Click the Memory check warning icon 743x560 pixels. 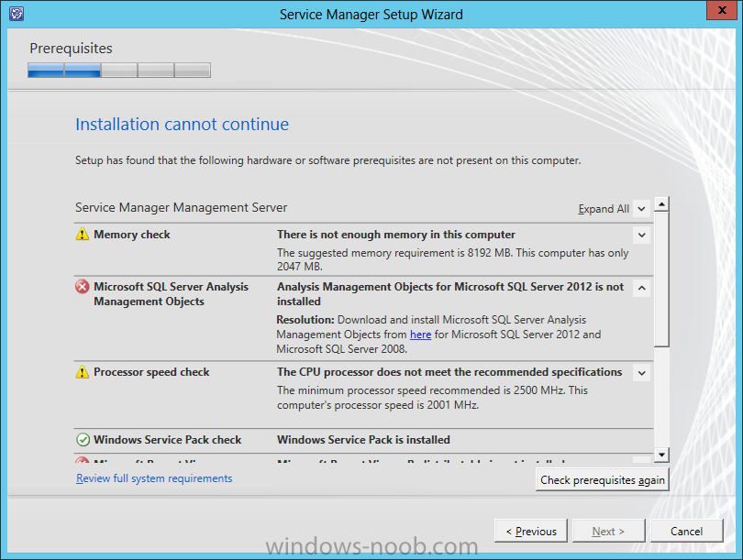[x=83, y=235]
